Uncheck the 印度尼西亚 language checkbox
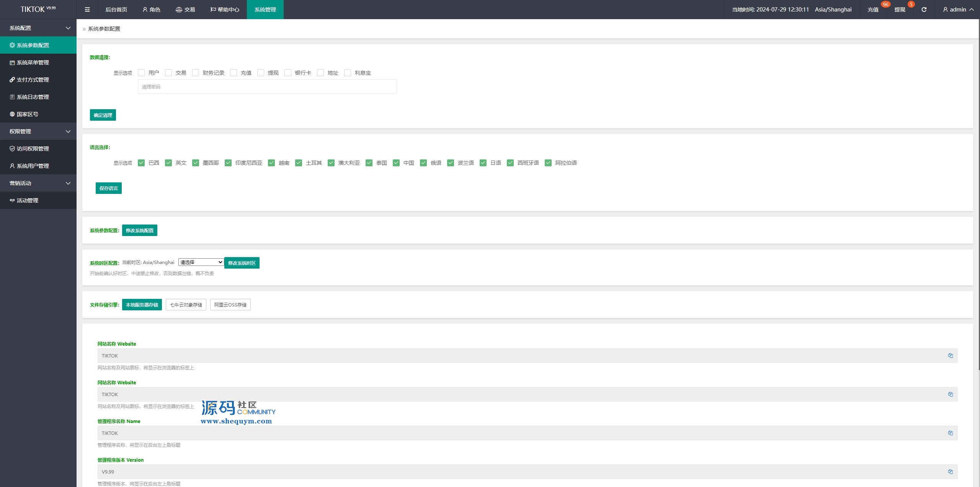980x487 pixels. [x=228, y=163]
